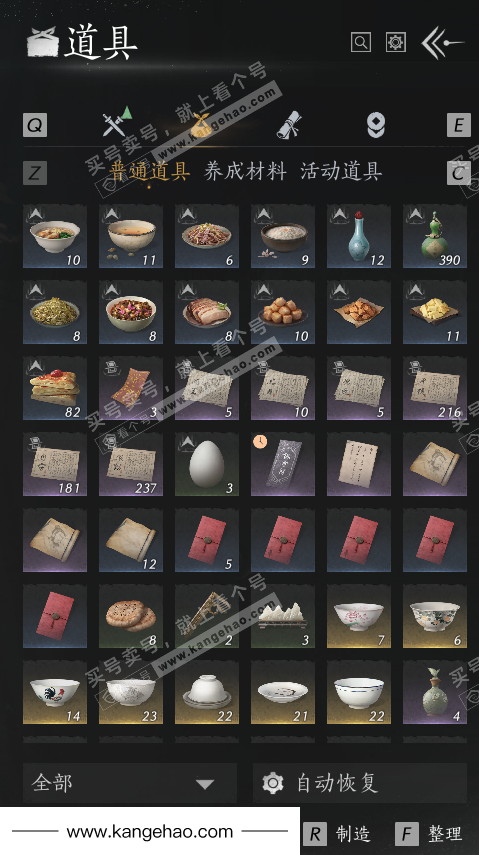Click the 制造 craft button
Screen dimensions: 479x855
[337, 834]
